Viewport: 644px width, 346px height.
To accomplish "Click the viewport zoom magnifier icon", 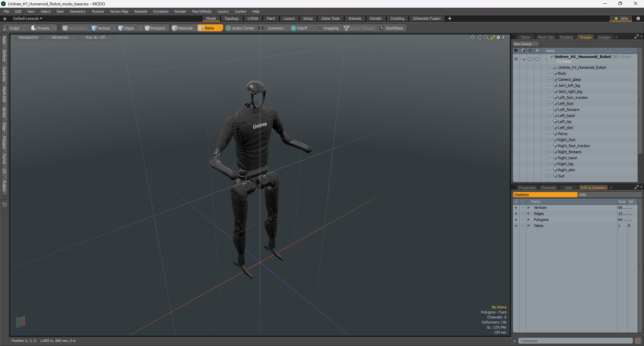I will [x=486, y=38].
